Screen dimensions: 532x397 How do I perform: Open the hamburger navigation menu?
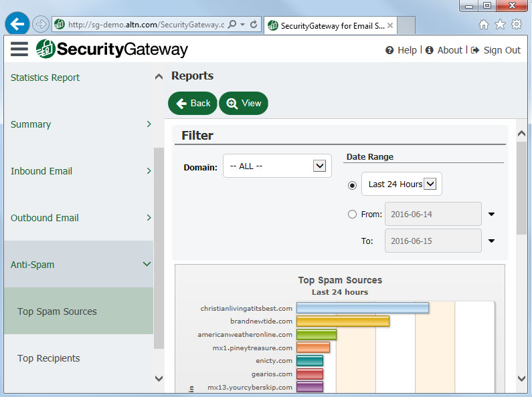tap(19, 49)
